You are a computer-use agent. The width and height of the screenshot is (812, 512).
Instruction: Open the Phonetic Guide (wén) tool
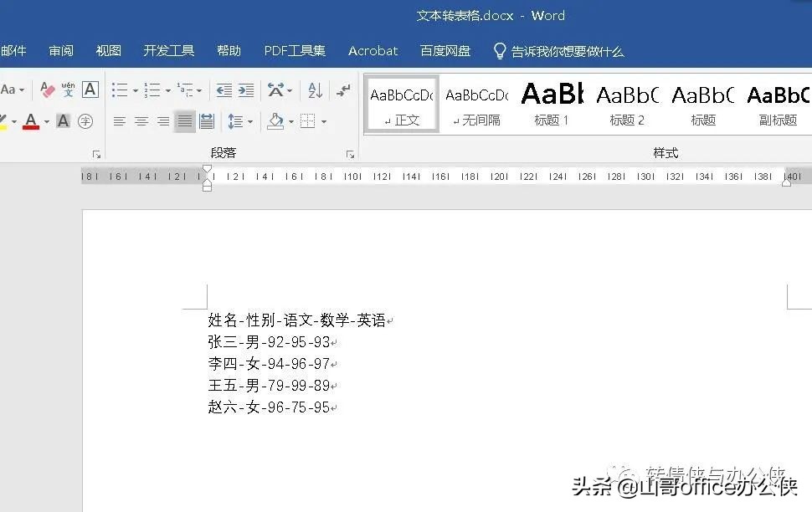pyautogui.click(x=66, y=89)
